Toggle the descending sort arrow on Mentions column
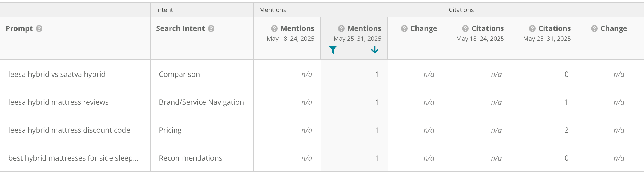This screenshot has width=644, height=191. (375, 50)
